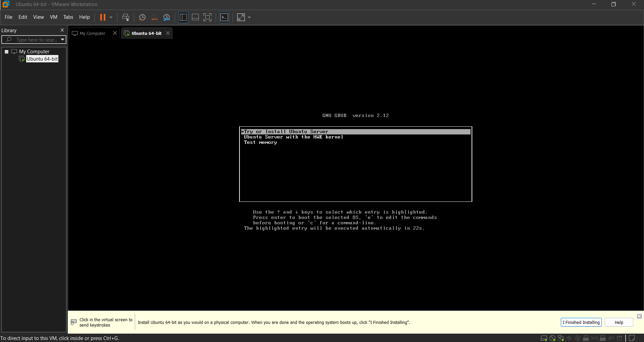
Task: Click the network adapter status icon
Action: tap(561, 338)
